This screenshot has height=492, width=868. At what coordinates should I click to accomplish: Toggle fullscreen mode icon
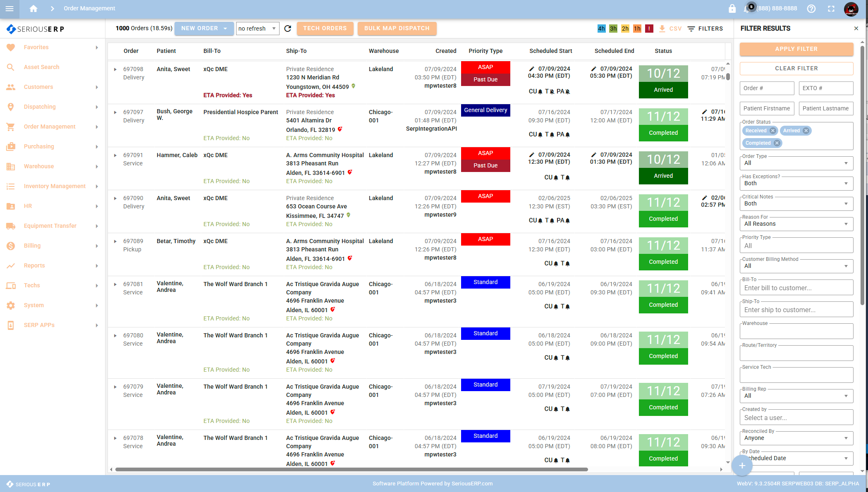tap(831, 9)
